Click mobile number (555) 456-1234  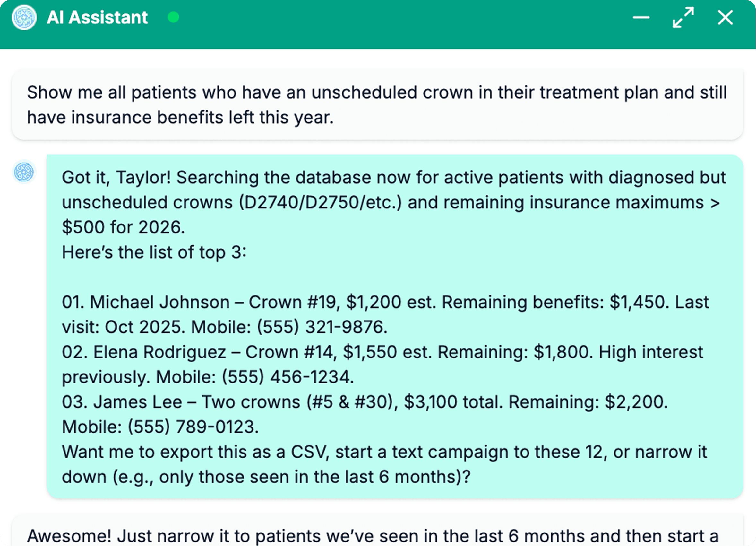point(287,377)
